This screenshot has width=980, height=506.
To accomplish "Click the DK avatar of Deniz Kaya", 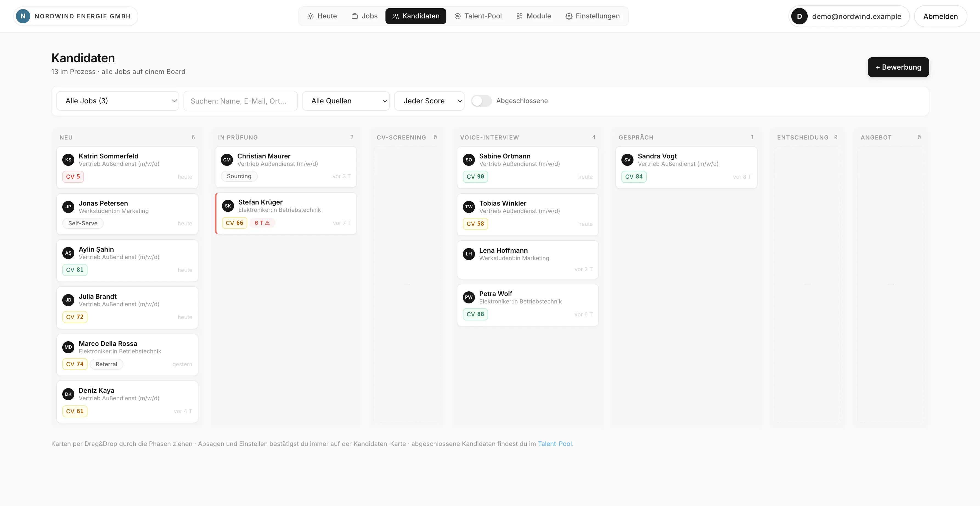I will click(68, 394).
